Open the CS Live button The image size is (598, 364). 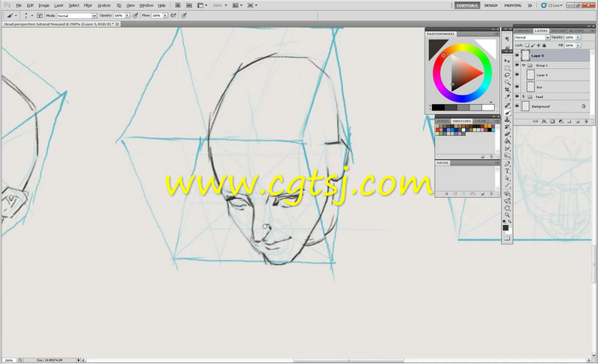pos(552,5)
